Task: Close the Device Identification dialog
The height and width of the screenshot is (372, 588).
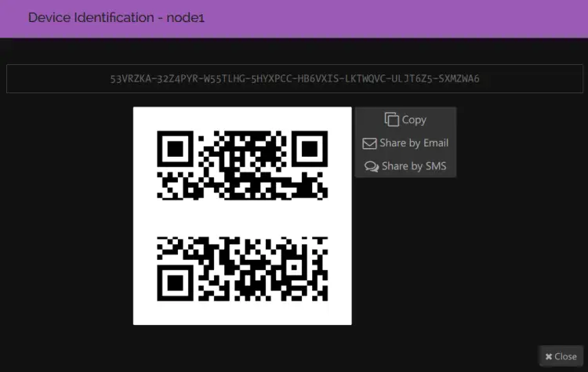Action: (561, 356)
